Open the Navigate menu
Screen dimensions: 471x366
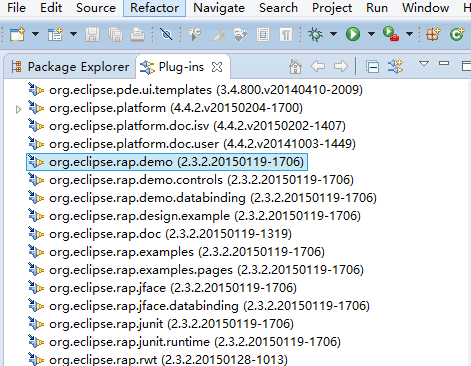(219, 8)
